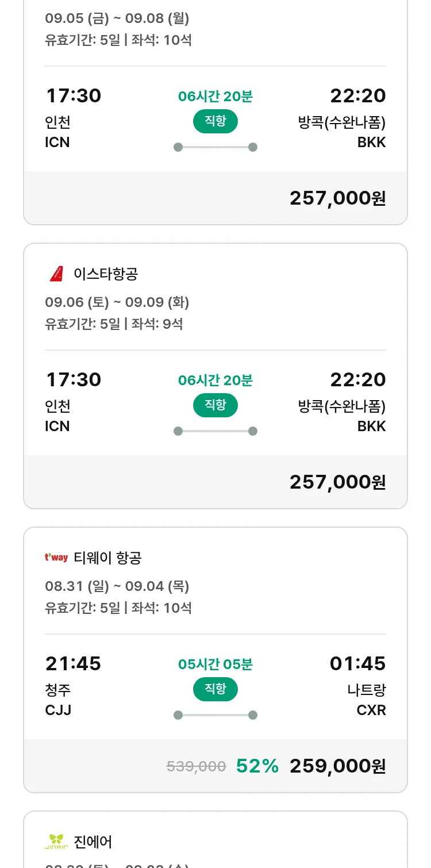Select the top card's 257,000원 price

click(337, 198)
